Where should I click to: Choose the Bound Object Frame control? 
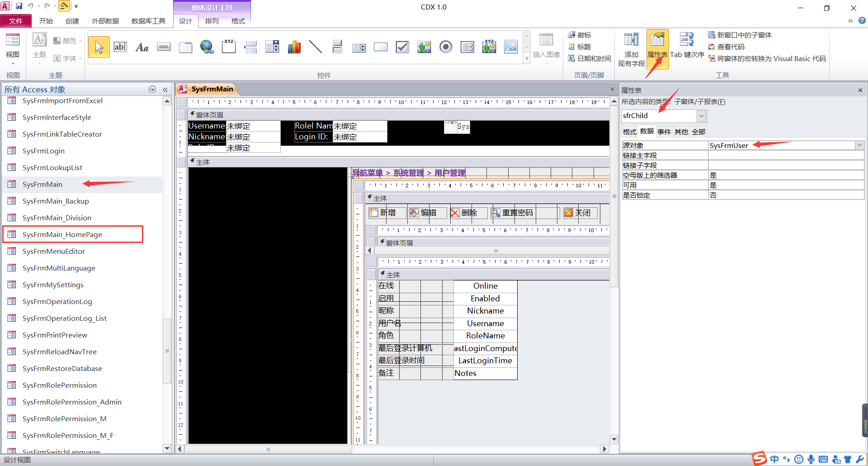489,47
